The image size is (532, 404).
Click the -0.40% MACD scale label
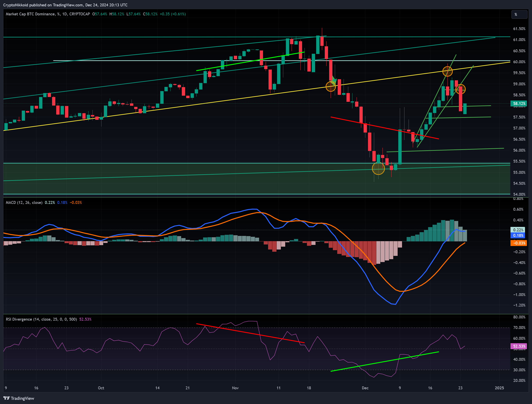[519, 263]
